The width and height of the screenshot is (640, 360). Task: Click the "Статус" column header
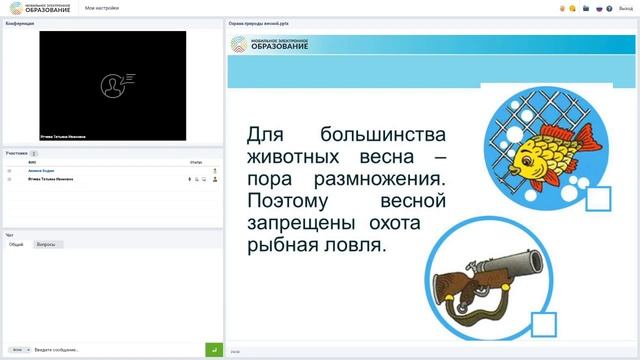pyautogui.click(x=196, y=162)
